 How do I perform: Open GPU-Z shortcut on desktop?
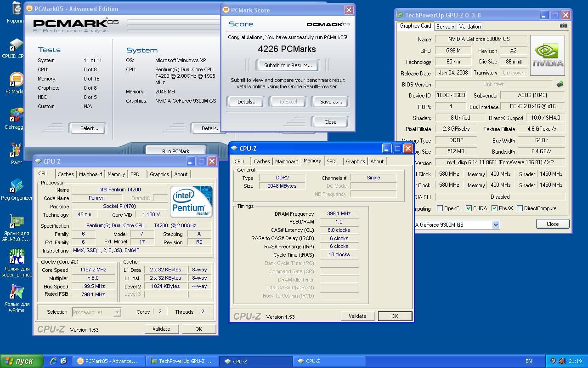[17, 221]
